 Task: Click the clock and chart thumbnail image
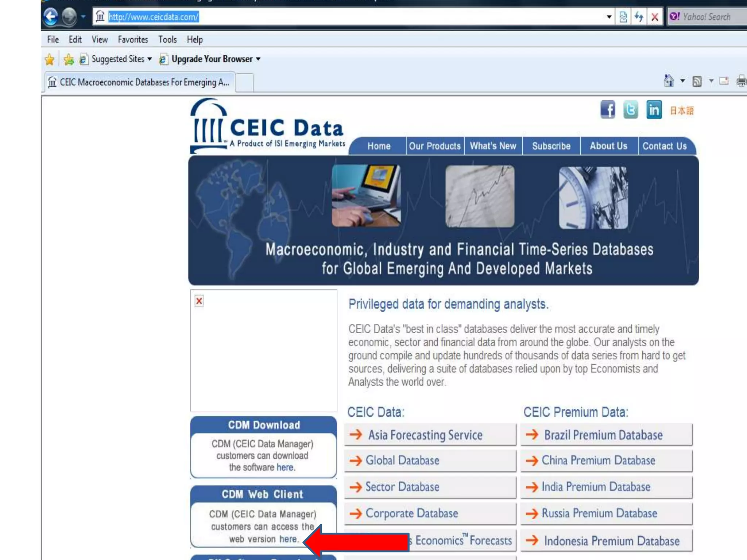pyautogui.click(x=593, y=197)
